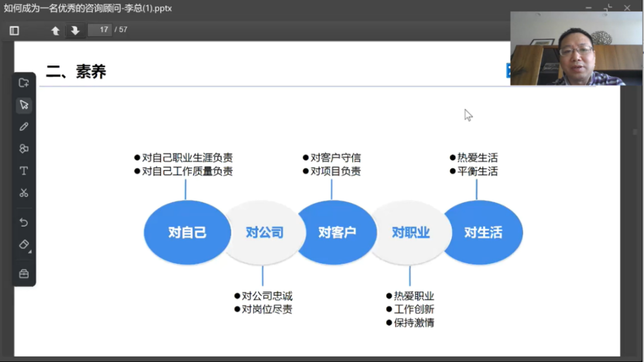Image resolution: width=644 pixels, height=362 pixels.
Task: Go to previous page with up arrow
Action: 55,30
